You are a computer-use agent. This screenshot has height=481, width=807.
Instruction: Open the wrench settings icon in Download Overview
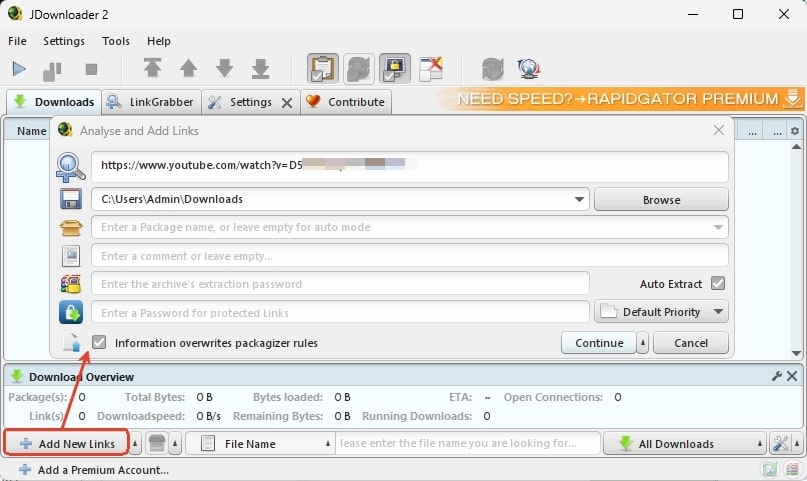pos(777,377)
